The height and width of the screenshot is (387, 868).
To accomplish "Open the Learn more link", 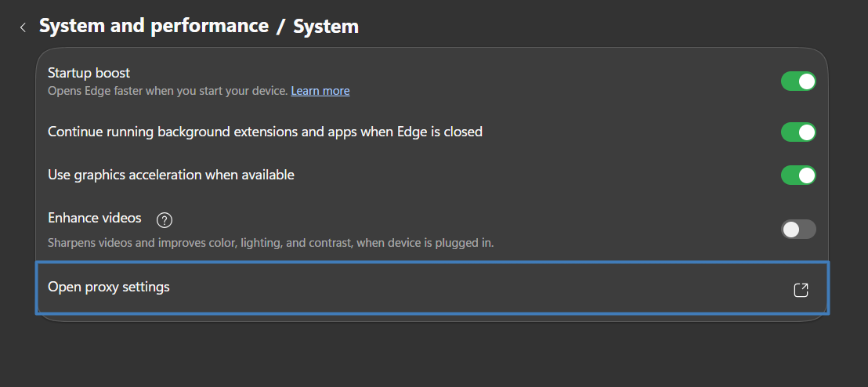I will (320, 91).
